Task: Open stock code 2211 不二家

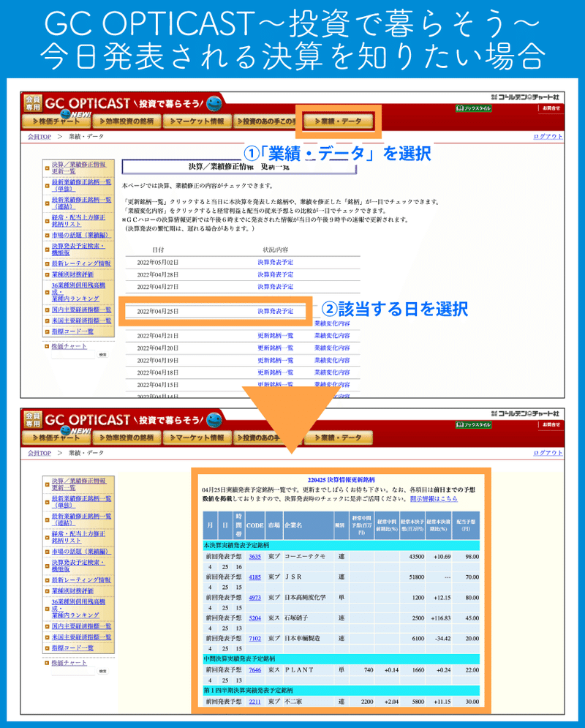Action: [x=254, y=702]
